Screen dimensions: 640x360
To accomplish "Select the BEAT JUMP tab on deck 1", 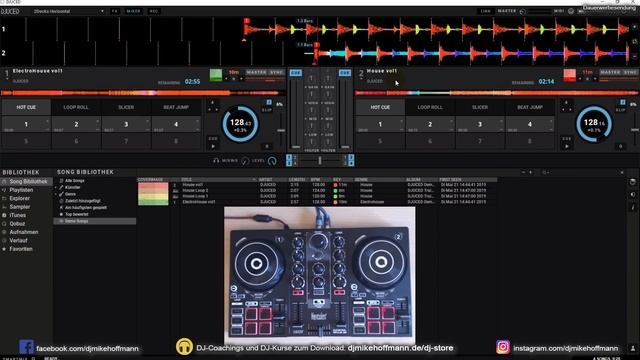I will point(176,107).
